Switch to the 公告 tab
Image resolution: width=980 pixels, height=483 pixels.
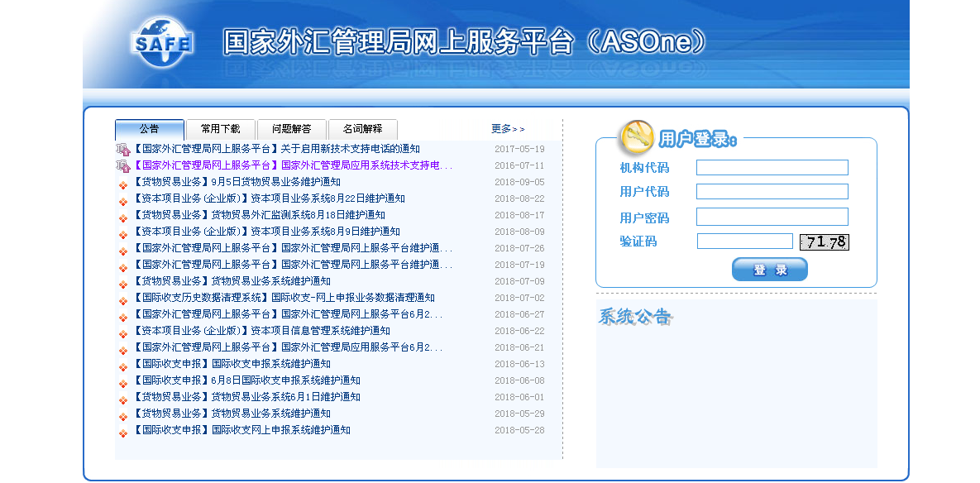(150, 129)
